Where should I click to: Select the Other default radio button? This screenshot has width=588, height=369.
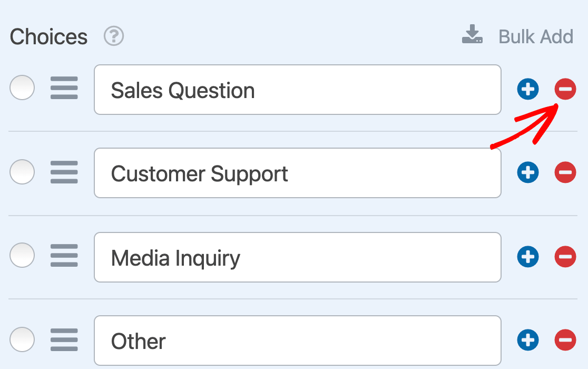22,339
